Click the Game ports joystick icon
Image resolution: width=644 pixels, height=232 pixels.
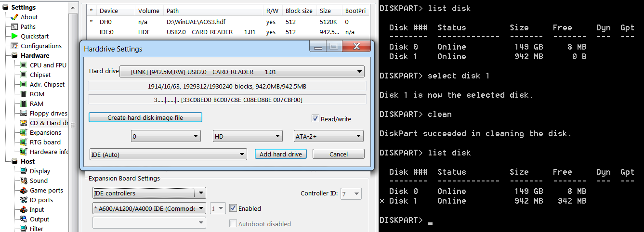pyautogui.click(x=23, y=190)
